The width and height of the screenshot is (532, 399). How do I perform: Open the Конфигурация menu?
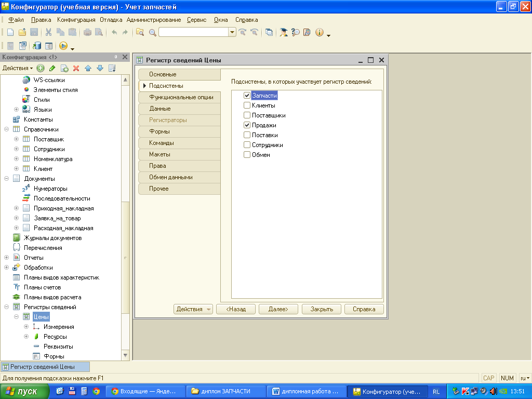tap(76, 20)
